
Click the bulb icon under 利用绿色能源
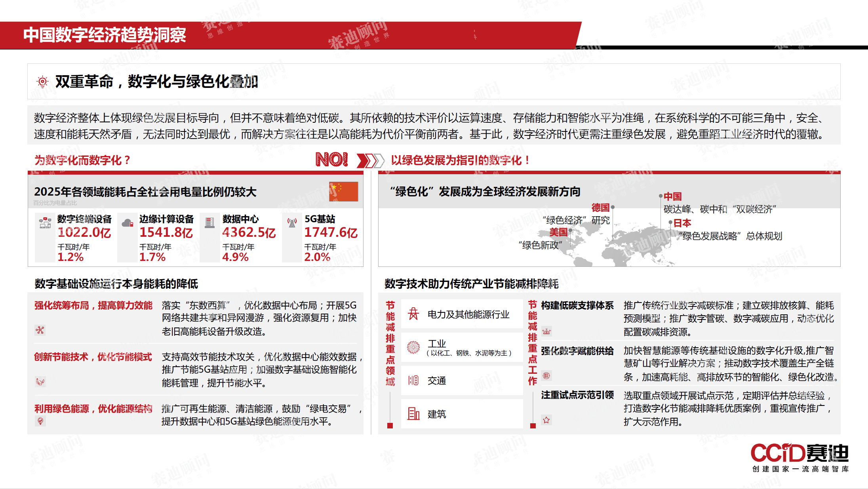[40, 421]
